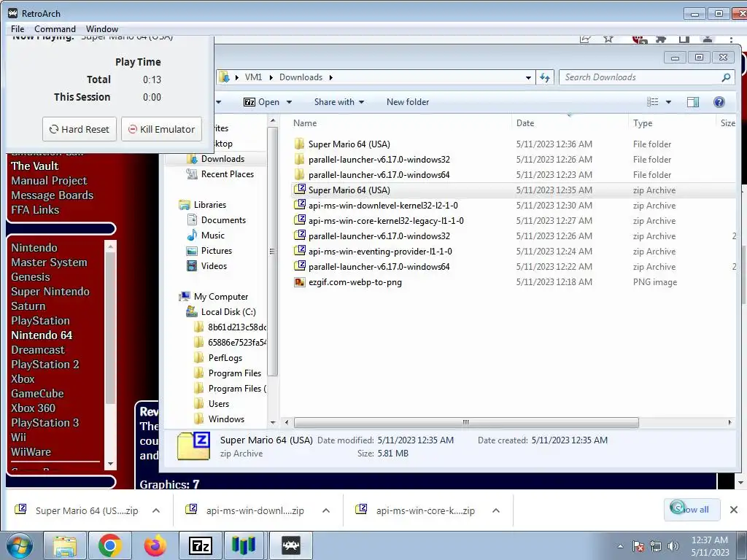This screenshot has width=747, height=560.
Task: Select the Super Mario 64 (USA) folder icon
Action: [x=299, y=144]
